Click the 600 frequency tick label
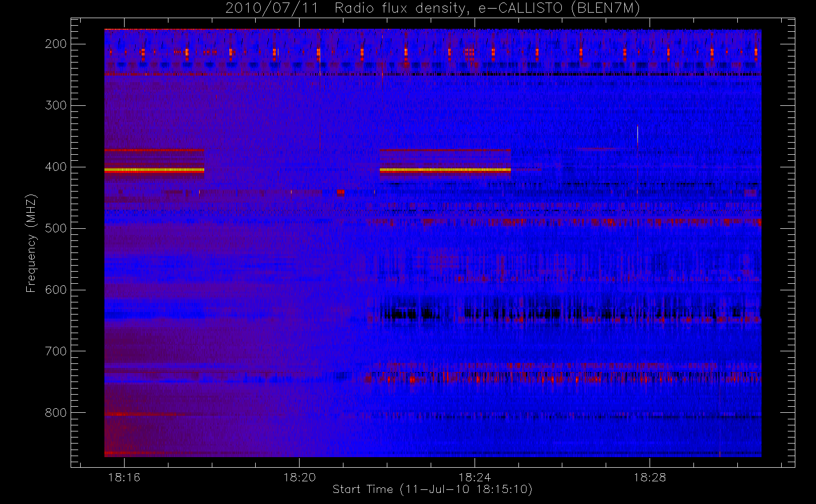The image size is (816, 504). tap(56, 290)
